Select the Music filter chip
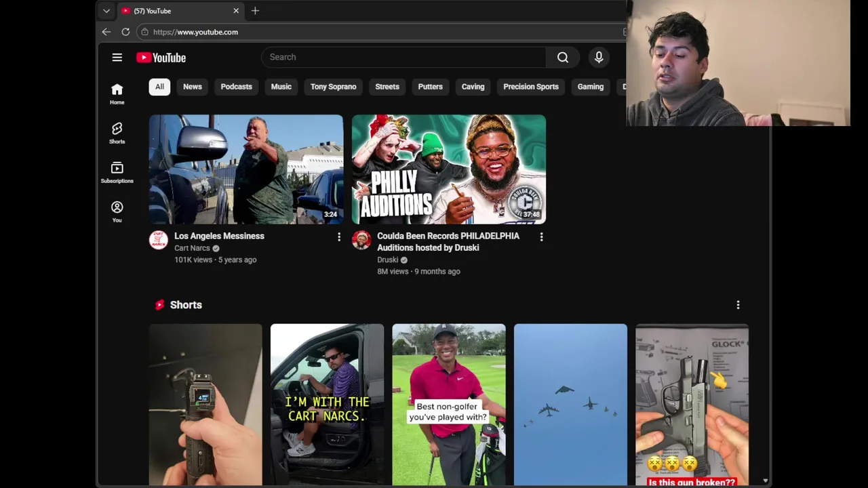The height and width of the screenshot is (488, 868). (281, 87)
